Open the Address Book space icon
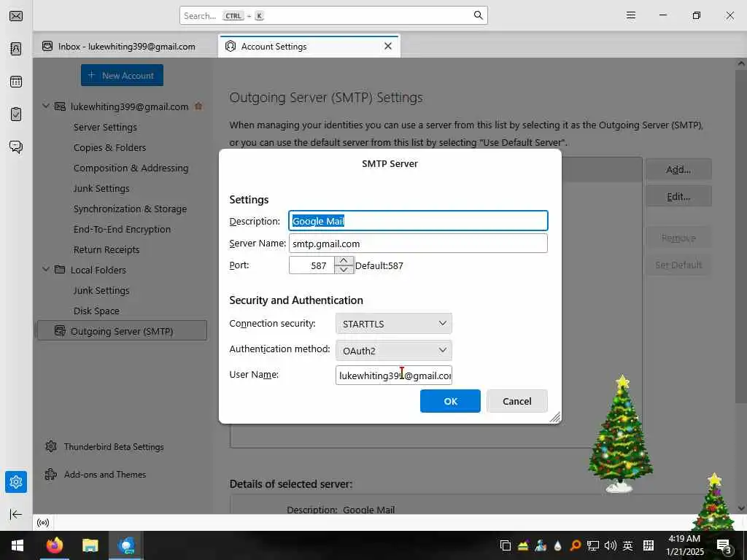747x560 pixels. (16, 49)
